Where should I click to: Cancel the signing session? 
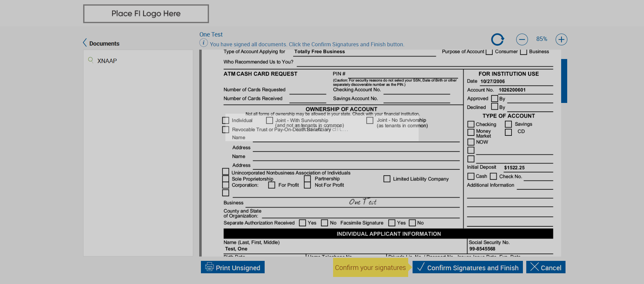pyautogui.click(x=546, y=267)
